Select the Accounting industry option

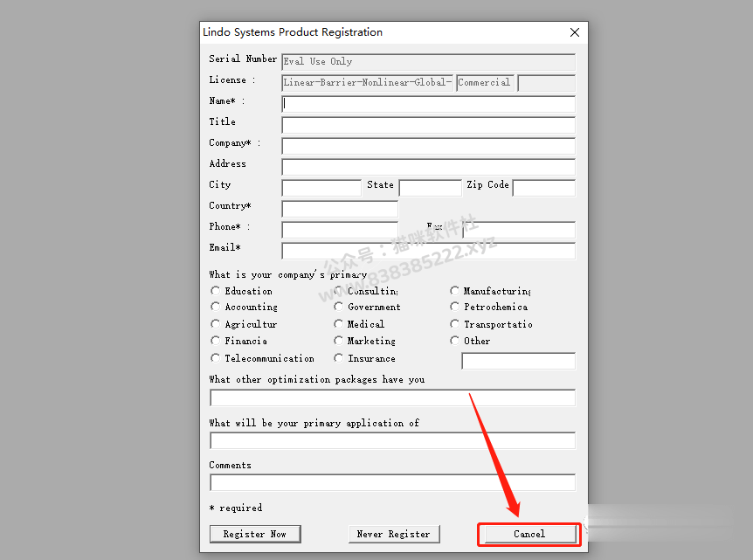coord(215,307)
